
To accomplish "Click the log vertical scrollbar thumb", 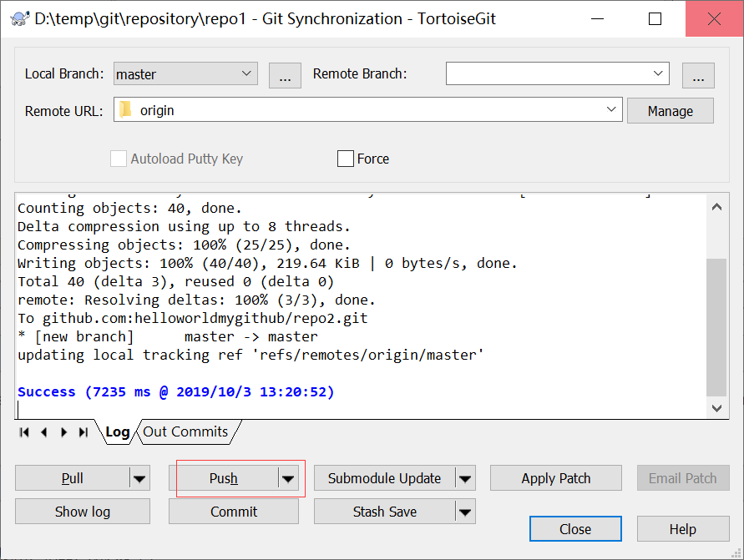I will click(716, 327).
